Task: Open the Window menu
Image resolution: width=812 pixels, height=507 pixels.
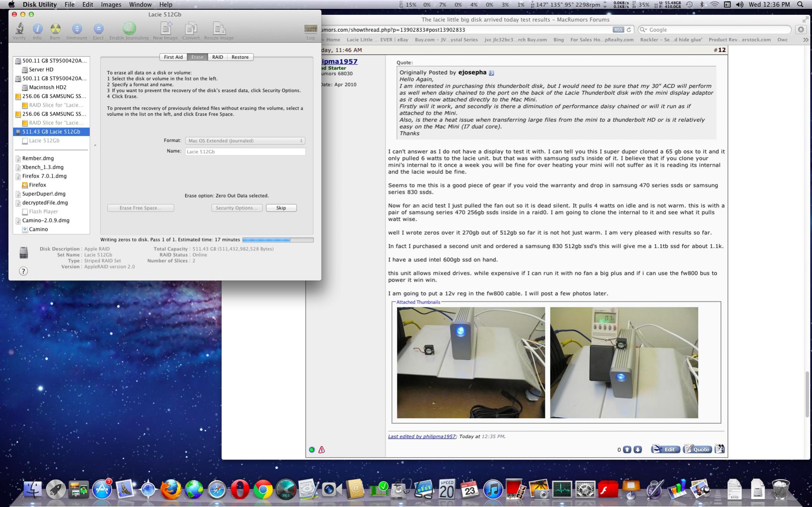Action: [x=140, y=5]
